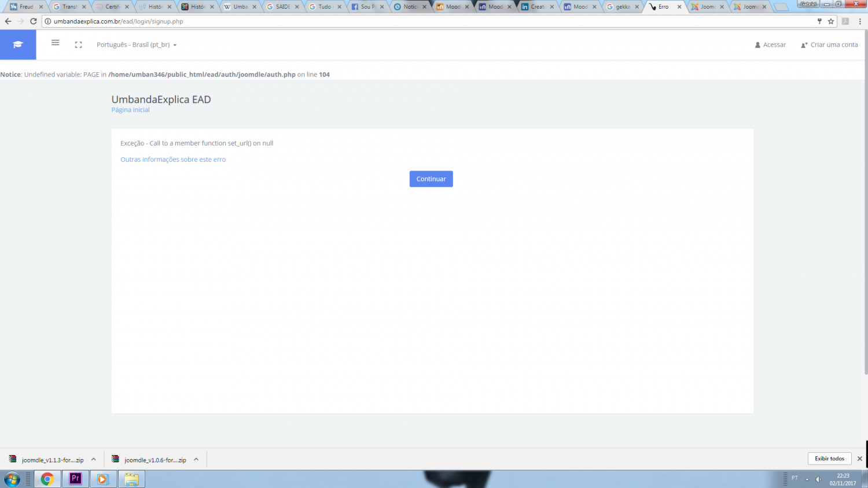Open the hamburger navigation menu
The image size is (868, 488).
56,43
